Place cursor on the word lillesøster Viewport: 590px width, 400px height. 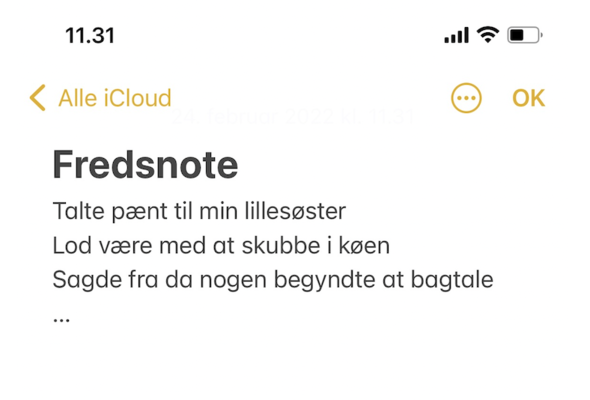(295, 211)
